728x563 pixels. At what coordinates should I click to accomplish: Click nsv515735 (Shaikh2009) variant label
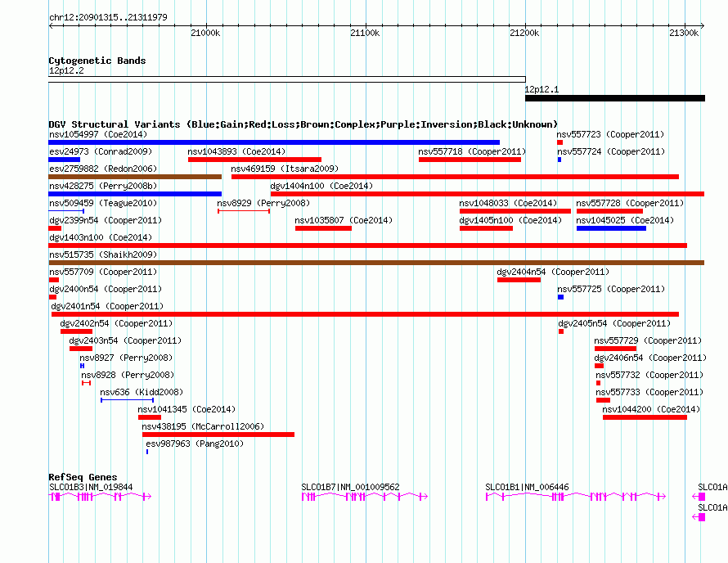pyautogui.click(x=103, y=254)
